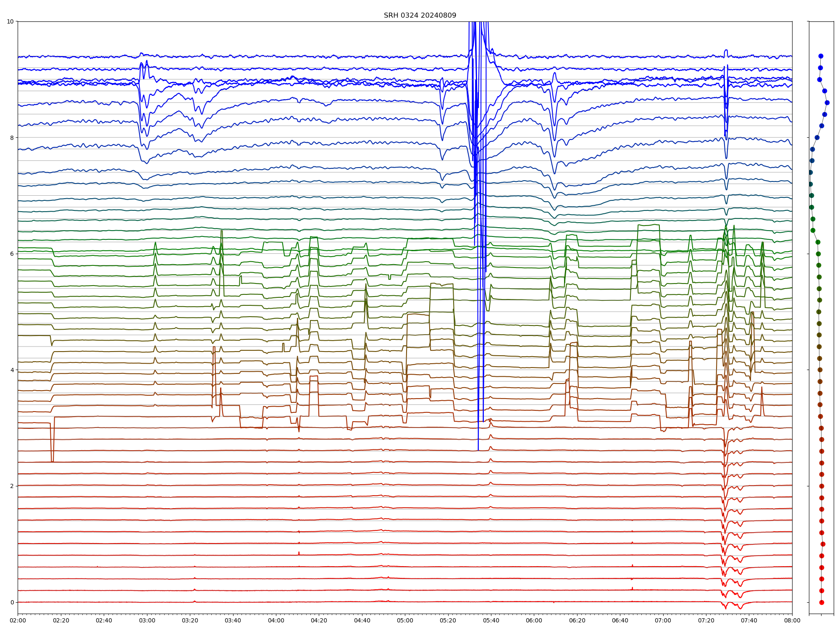
Task: Click the y-axis tick label 4
Action: coord(12,370)
